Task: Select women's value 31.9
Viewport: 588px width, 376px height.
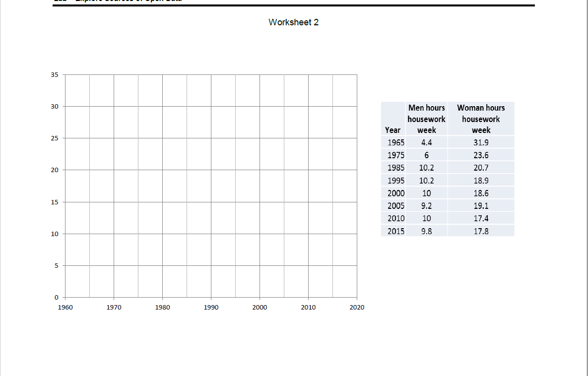Action: pyautogui.click(x=481, y=142)
